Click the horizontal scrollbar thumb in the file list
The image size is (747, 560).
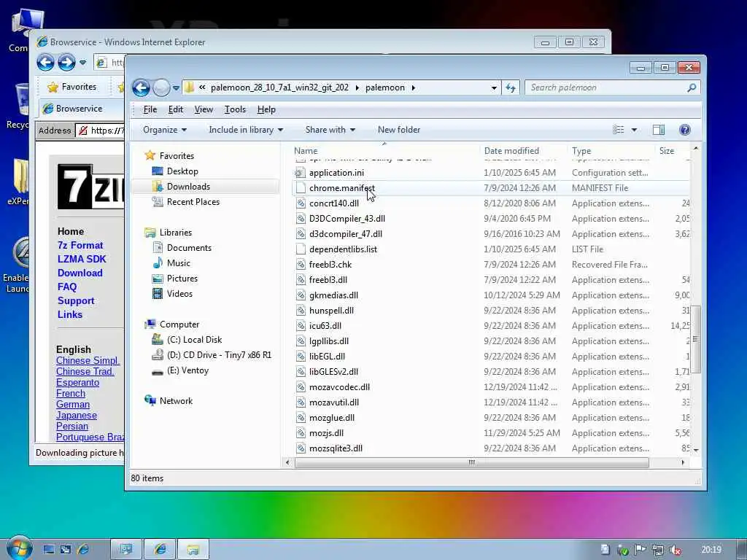pyautogui.click(x=472, y=462)
